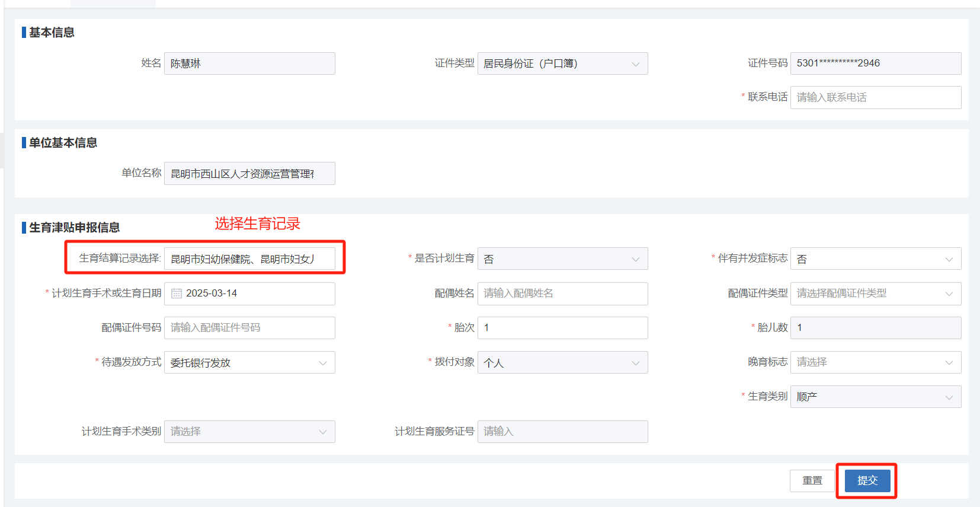980x507 pixels.
Task: Click the calendar icon in the date field
Action: pos(177,294)
